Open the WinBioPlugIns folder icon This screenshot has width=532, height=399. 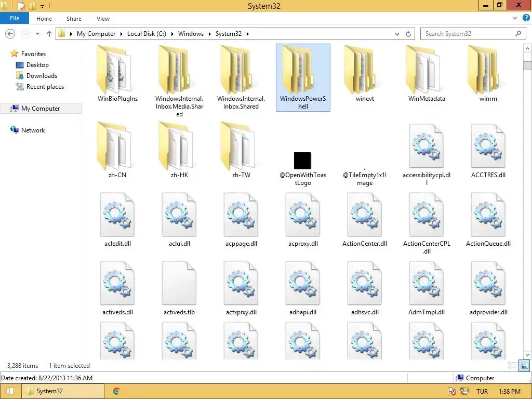[x=115, y=70]
